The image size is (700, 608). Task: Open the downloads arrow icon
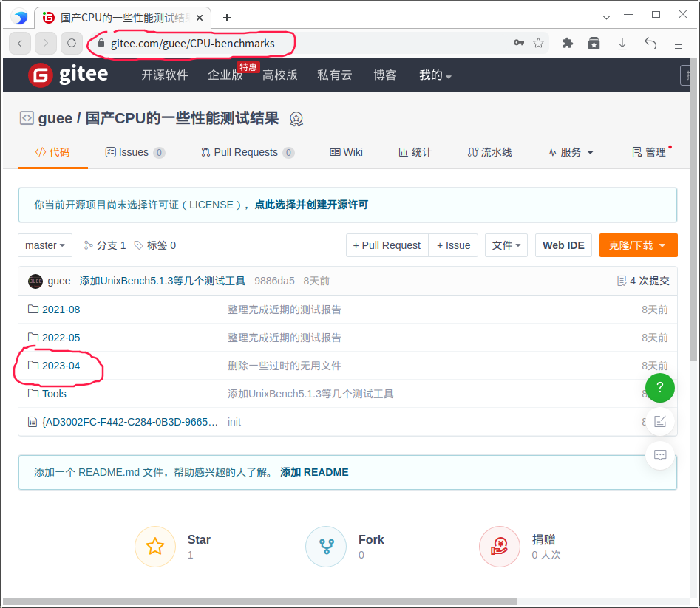pos(622,44)
